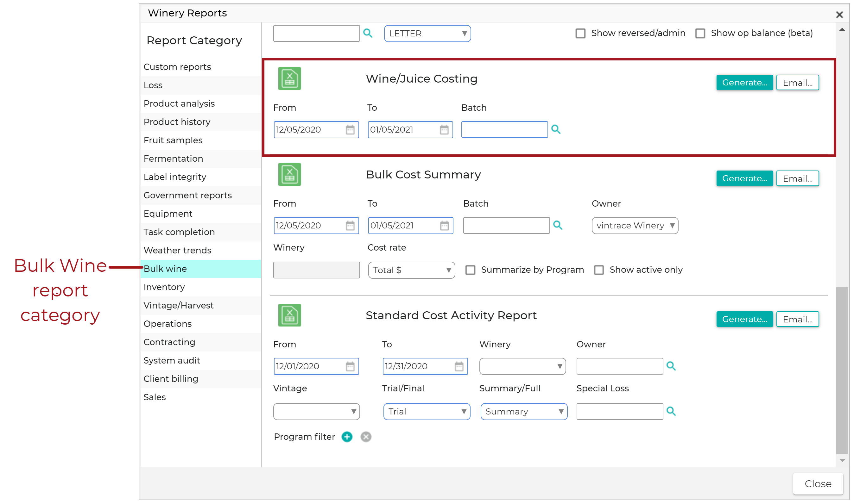Expand the Total $ cost rate dropdown
This screenshot has width=854, height=504.
pos(411,270)
